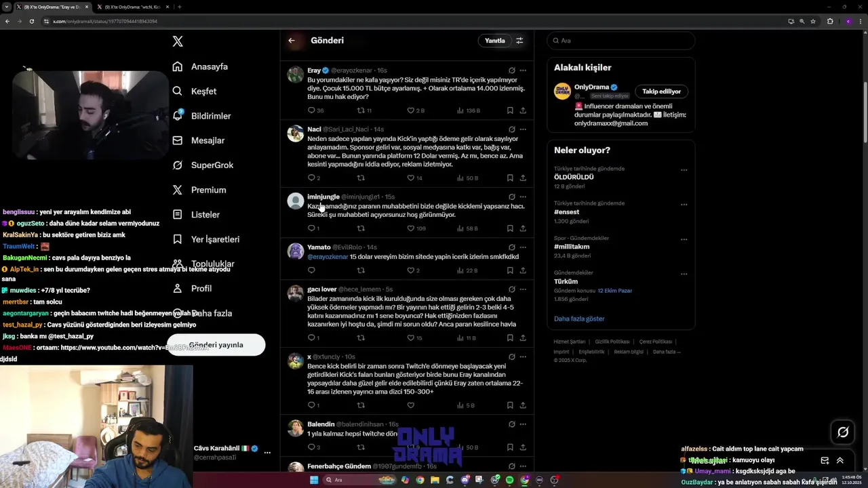Open more options on Eray's post
Screen dimensions: 868x488
click(523, 70)
